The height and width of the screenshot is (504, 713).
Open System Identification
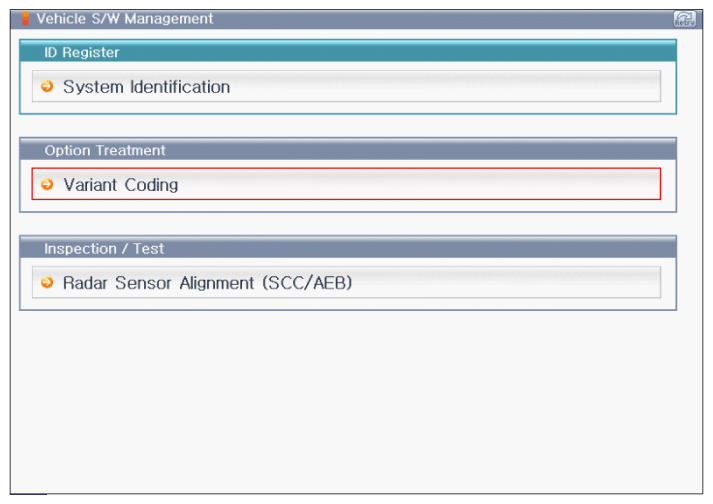click(x=146, y=87)
